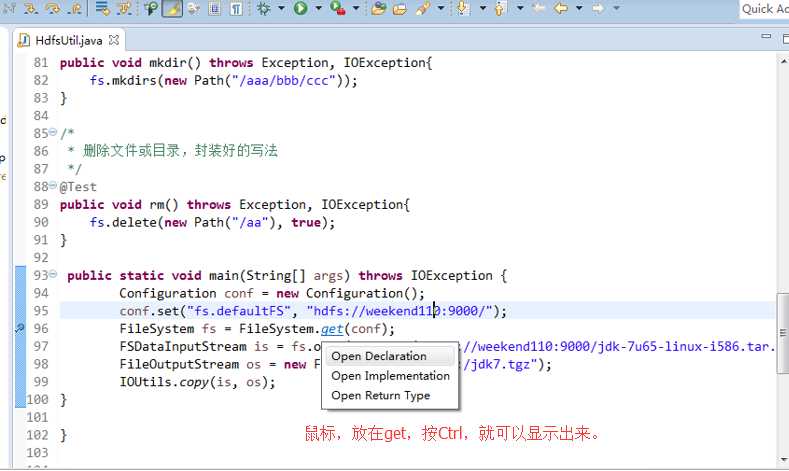Image resolution: width=789 pixels, height=471 pixels.
Task: Click the Back navigation arrow
Action: pyautogui.click(x=561, y=8)
